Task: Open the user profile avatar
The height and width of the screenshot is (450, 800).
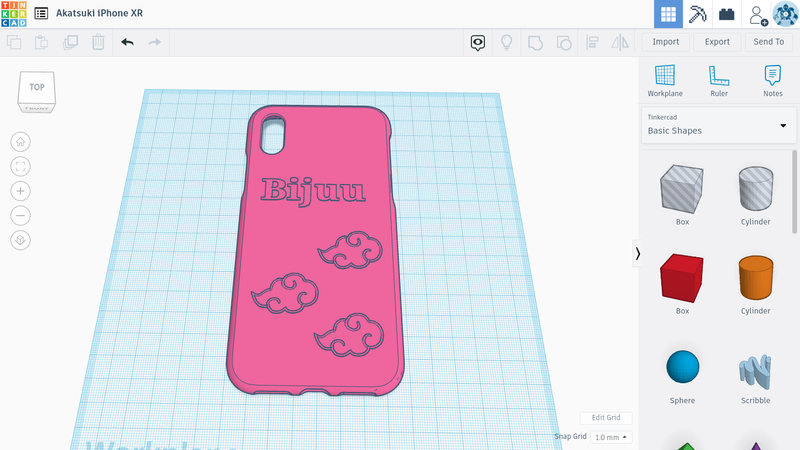Action: (785, 14)
